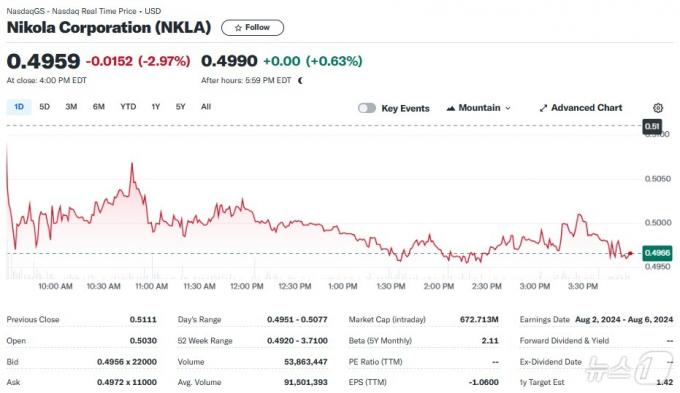Select the 5D range tab
Image resolution: width=680 pixels, height=393 pixels.
(45, 107)
